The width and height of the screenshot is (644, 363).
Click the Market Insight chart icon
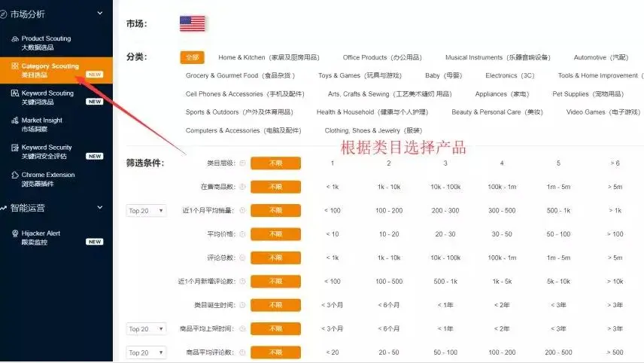pyautogui.click(x=14, y=120)
